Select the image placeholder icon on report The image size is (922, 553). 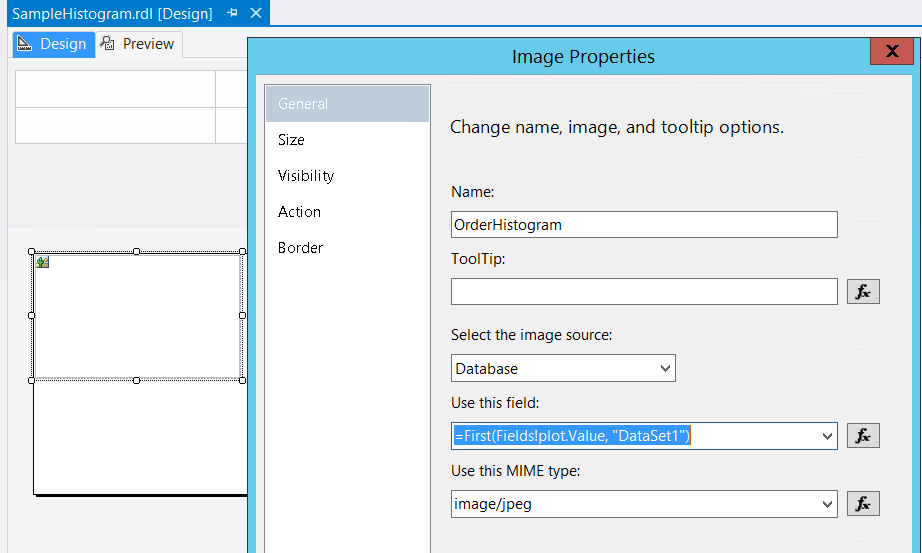pos(42,262)
